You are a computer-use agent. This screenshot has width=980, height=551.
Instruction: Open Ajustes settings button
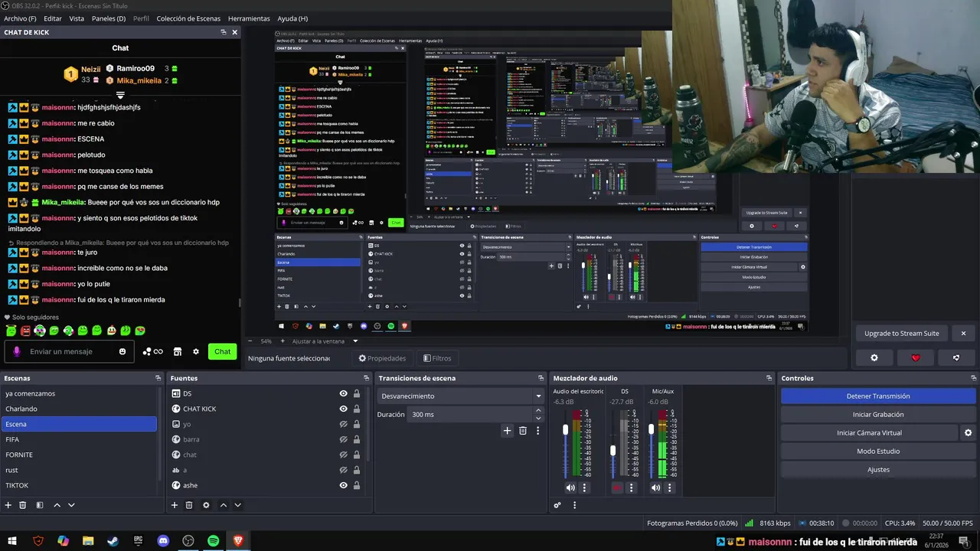click(x=878, y=470)
